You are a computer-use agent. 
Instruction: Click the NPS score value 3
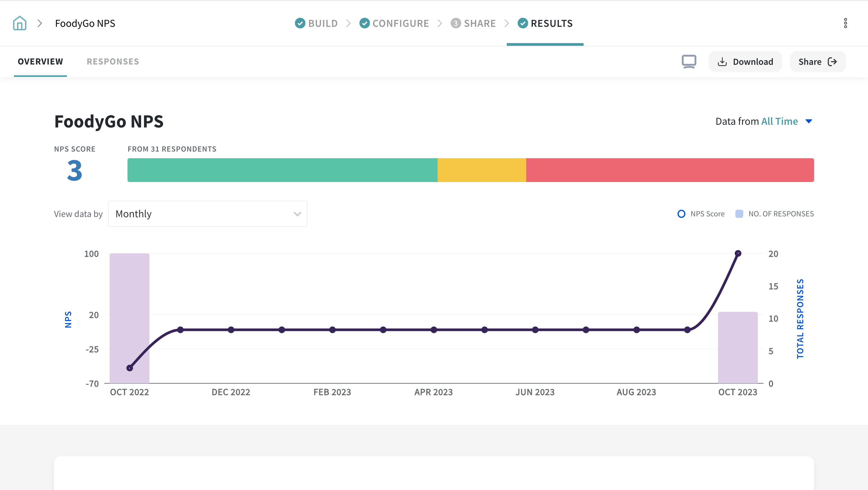point(74,171)
